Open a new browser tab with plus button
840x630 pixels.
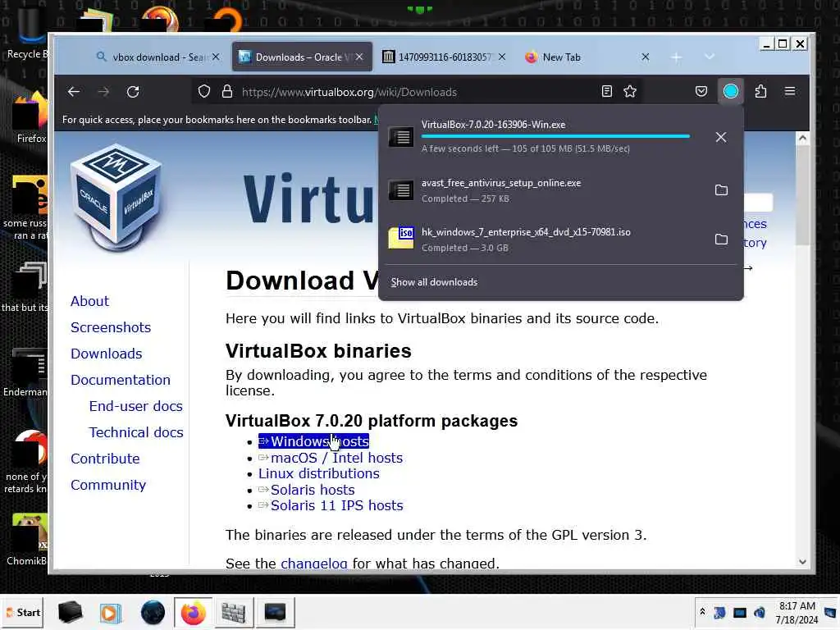(676, 57)
